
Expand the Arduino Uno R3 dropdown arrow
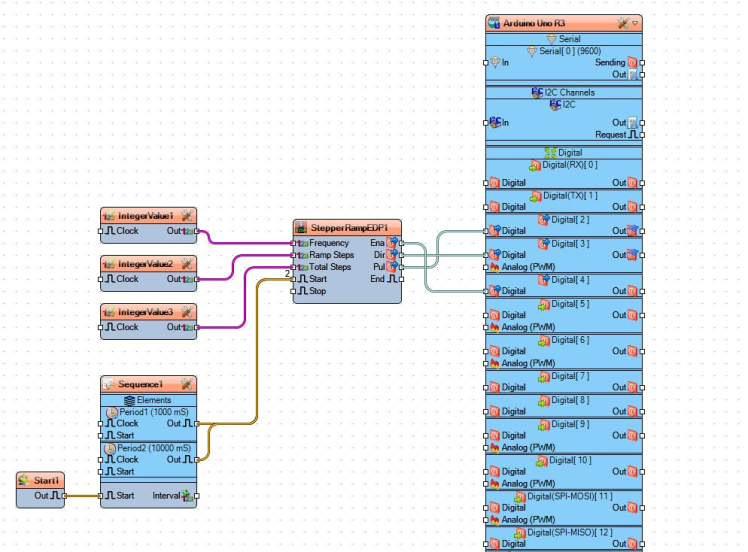tap(636, 22)
